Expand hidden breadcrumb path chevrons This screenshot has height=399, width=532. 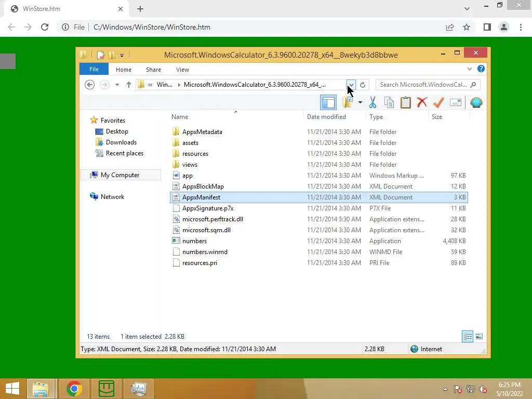click(150, 85)
